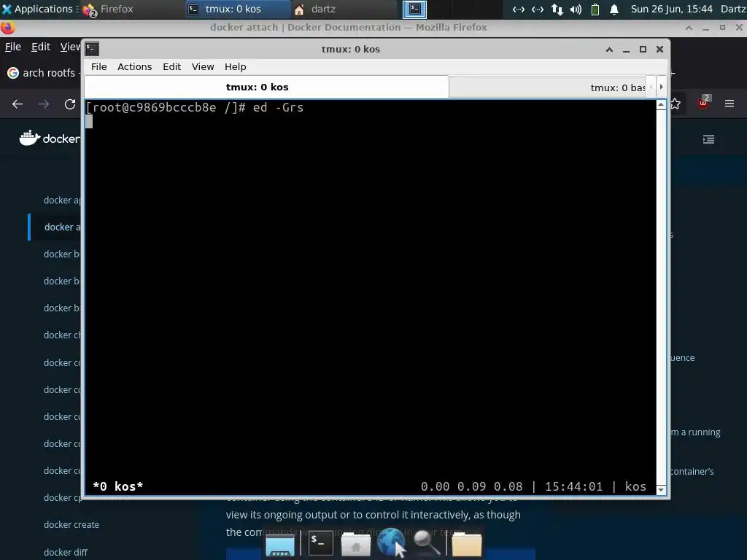
Task: Open the red extension icon with badge 2
Action: coord(704,102)
